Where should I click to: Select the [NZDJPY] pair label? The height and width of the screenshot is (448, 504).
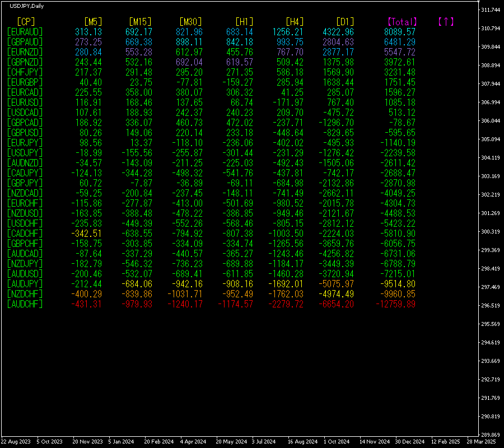pos(25,264)
